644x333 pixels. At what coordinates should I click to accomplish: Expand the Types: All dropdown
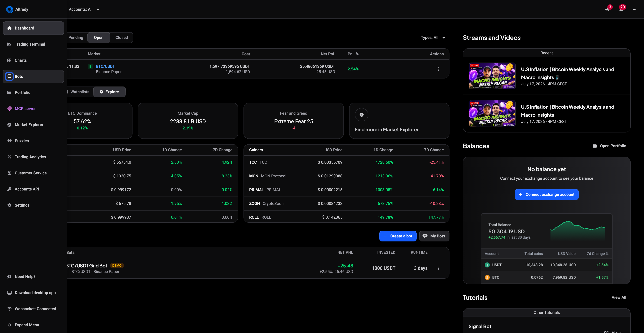[433, 38]
